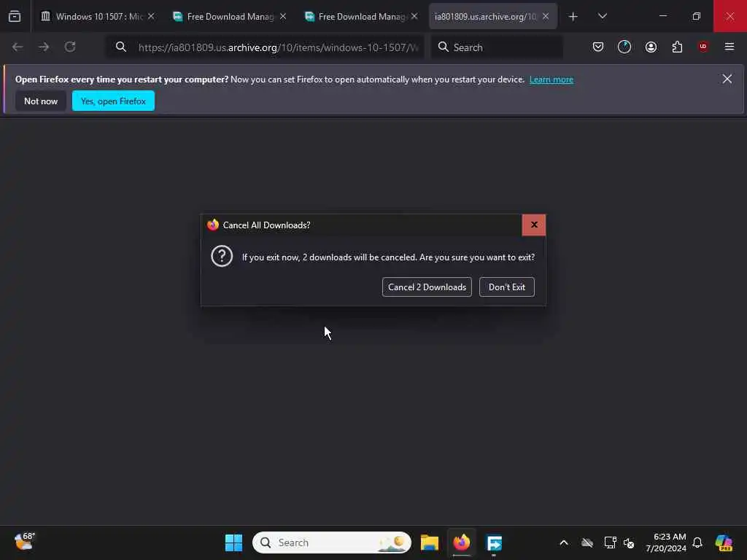Image resolution: width=747 pixels, height=560 pixels.
Task: Click Not now in the notification bar
Action: (41, 101)
